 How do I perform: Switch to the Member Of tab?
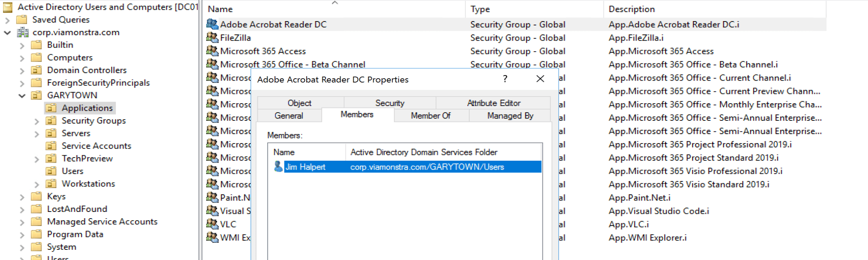(430, 116)
